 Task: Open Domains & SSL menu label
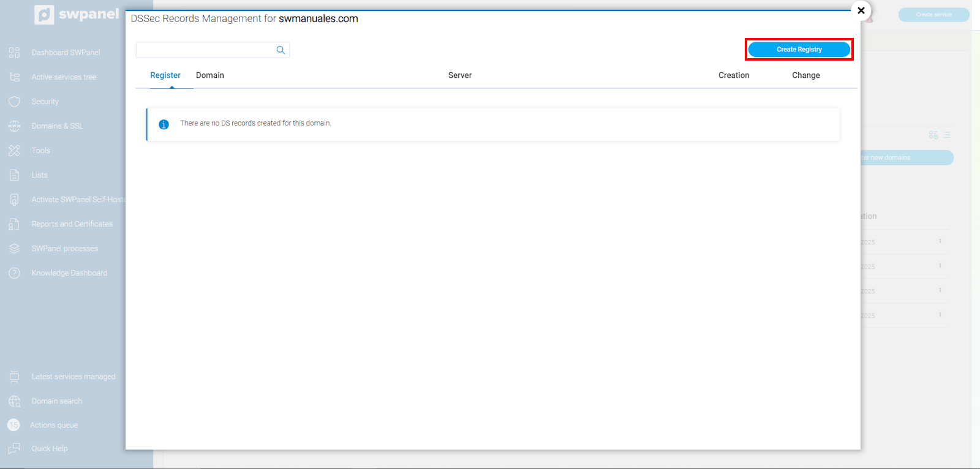tap(57, 126)
